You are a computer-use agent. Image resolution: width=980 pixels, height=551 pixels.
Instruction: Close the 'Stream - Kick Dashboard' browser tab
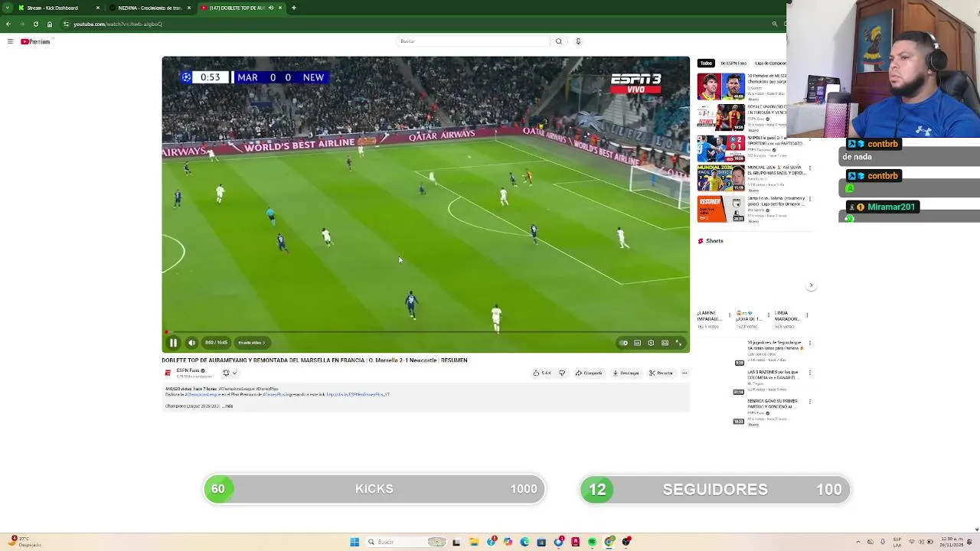point(98,8)
